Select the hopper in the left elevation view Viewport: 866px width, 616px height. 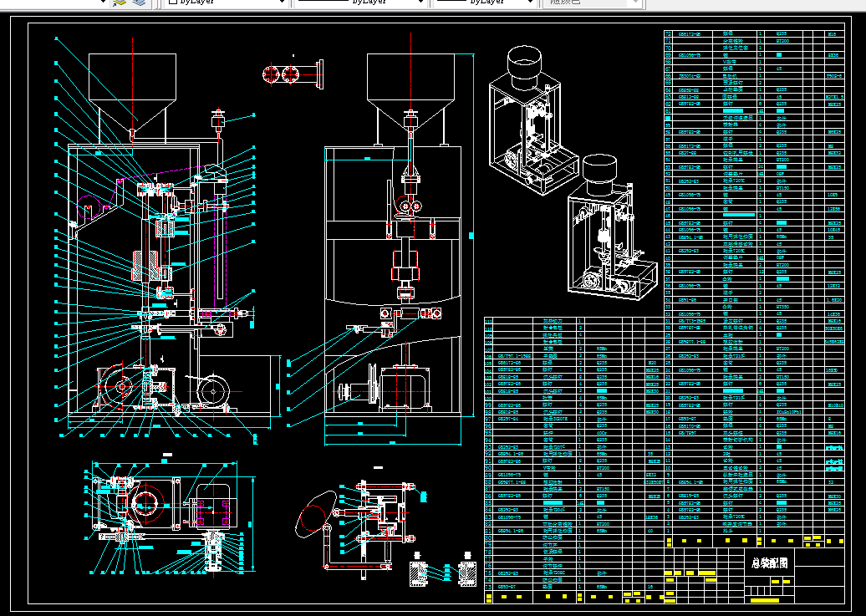133,93
